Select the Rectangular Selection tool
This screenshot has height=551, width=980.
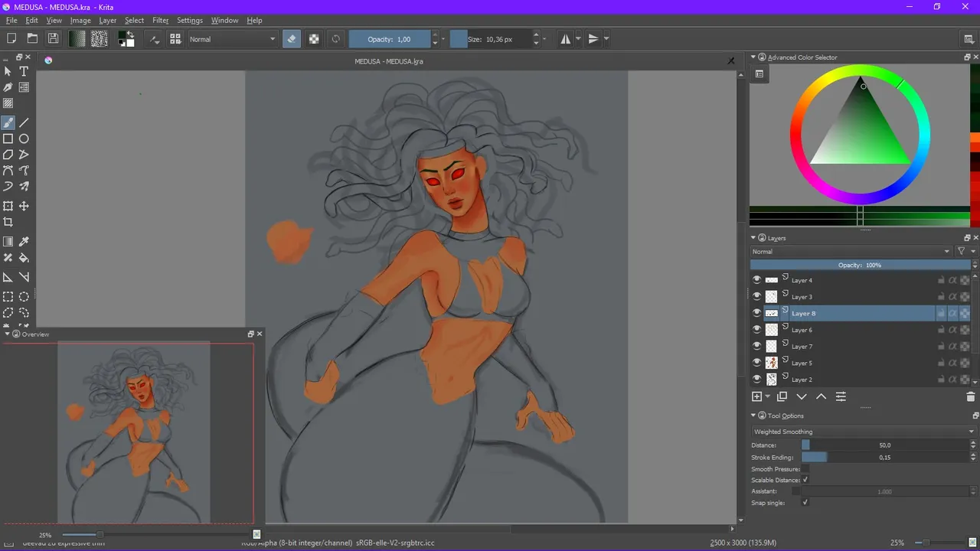click(x=8, y=297)
